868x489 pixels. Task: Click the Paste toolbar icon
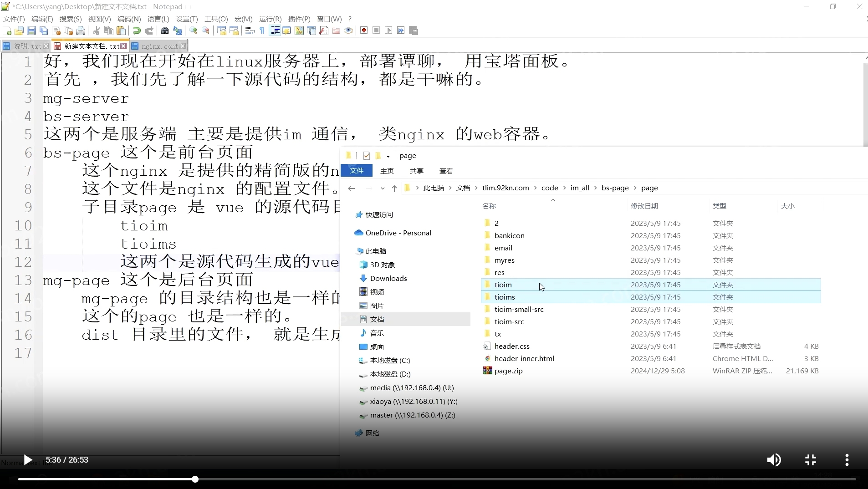click(x=121, y=31)
